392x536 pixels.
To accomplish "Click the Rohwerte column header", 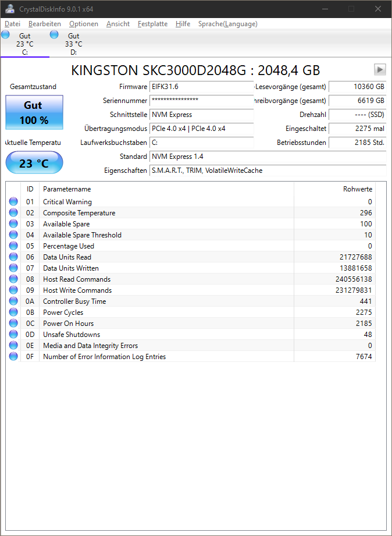I will pyautogui.click(x=334, y=189).
